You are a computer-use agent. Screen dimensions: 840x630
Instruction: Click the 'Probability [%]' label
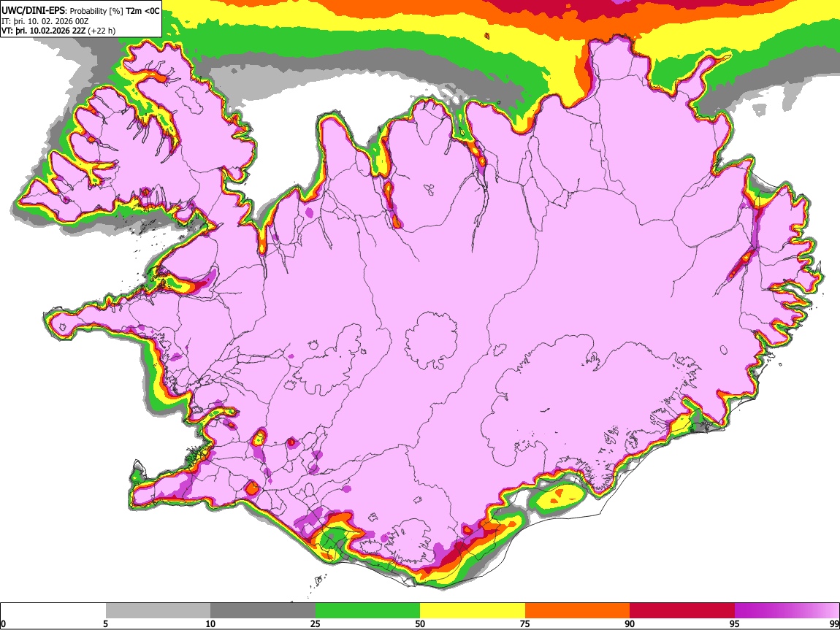pyautogui.click(x=96, y=11)
